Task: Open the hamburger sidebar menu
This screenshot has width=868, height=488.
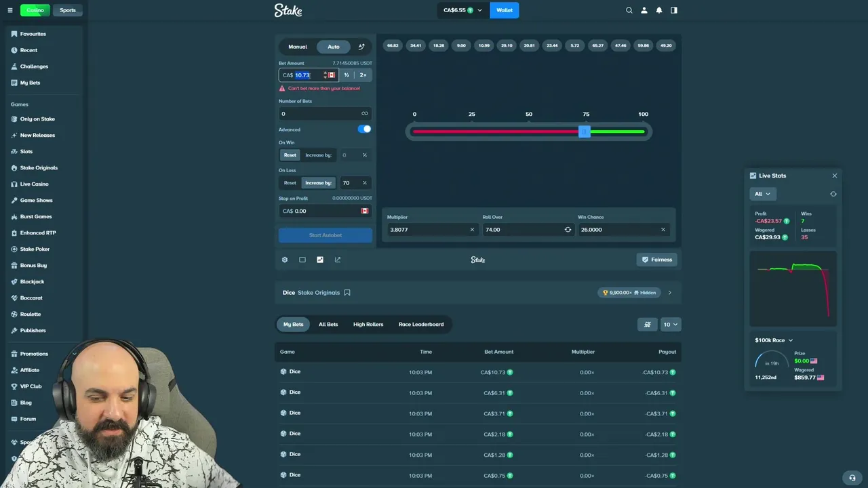Action: (x=9, y=10)
